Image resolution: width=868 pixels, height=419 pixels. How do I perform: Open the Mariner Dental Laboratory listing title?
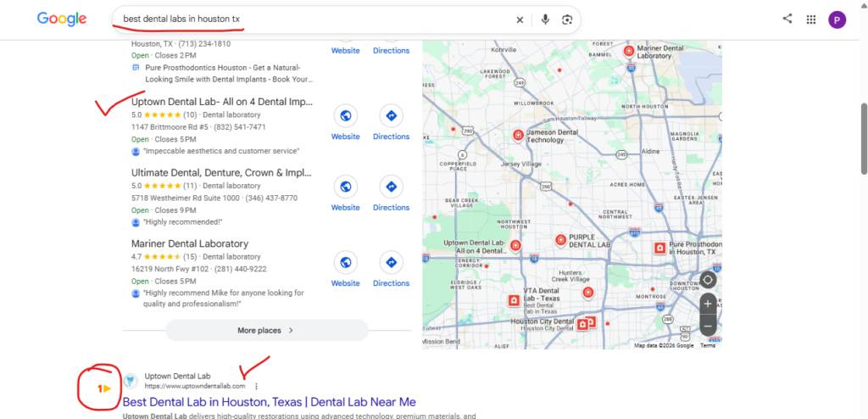(x=190, y=244)
